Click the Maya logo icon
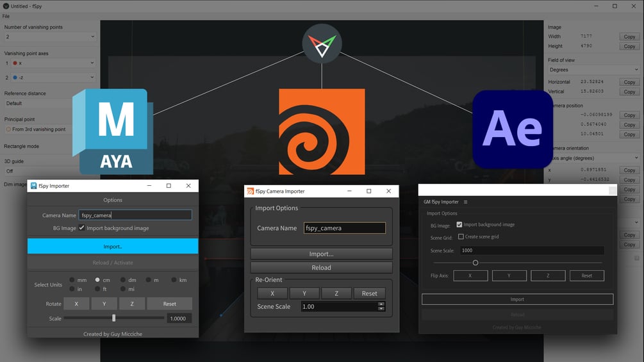 click(x=113, y=131)
